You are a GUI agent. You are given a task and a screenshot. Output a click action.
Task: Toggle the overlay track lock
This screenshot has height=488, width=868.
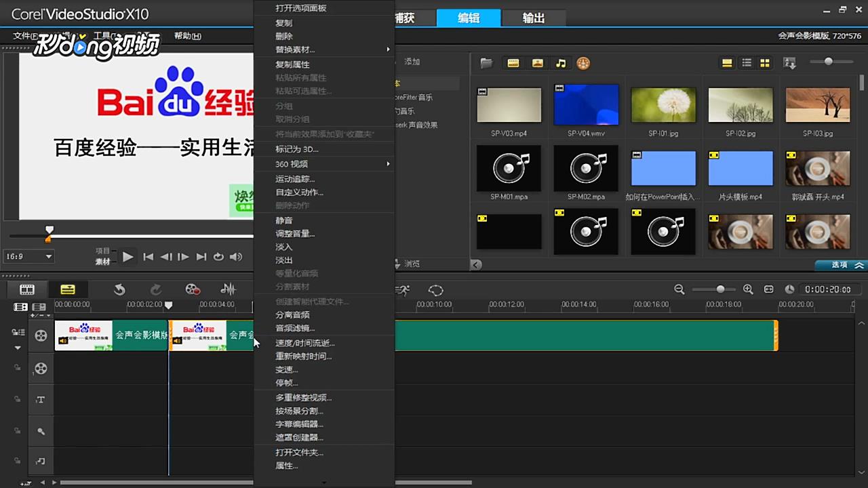click(17, 367)
